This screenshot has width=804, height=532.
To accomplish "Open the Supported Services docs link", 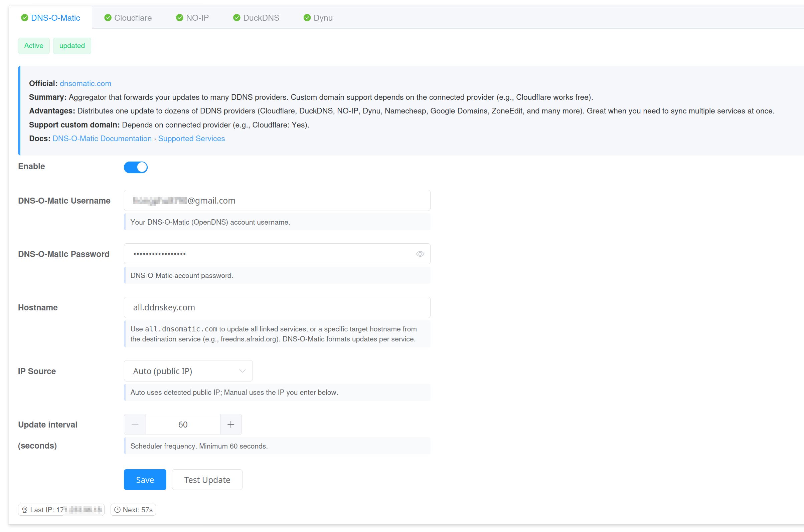I will click(191, 139).
